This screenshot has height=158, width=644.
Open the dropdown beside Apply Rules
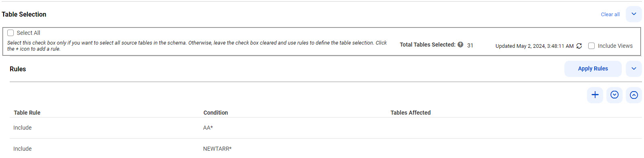point(633,69)
